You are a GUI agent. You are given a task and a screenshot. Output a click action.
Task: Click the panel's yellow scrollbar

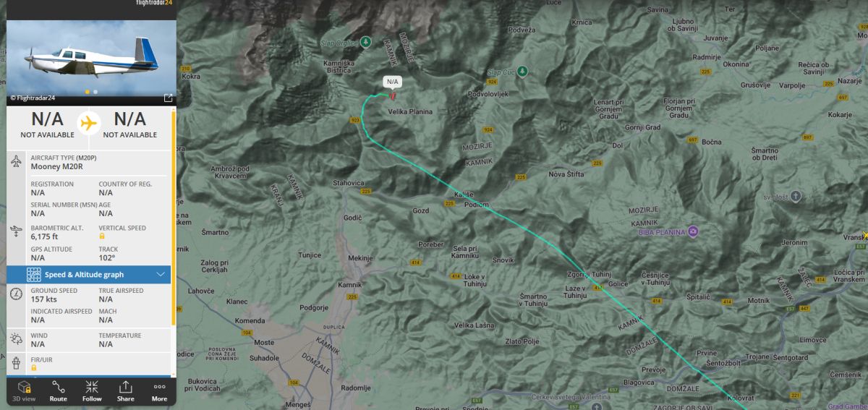click(174, 217)
